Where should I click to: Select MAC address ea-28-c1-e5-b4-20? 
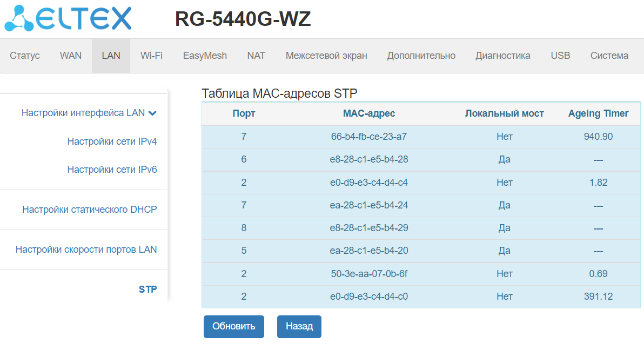(369, 251)
